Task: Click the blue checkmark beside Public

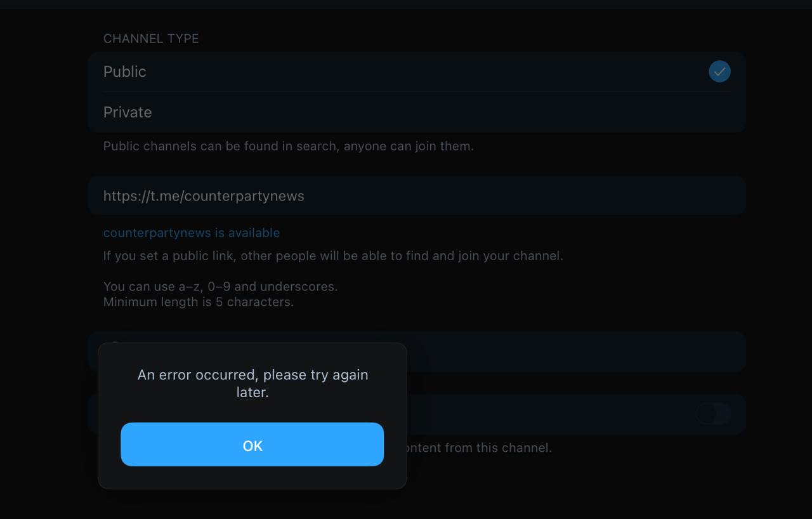Action: pos(719,72)
